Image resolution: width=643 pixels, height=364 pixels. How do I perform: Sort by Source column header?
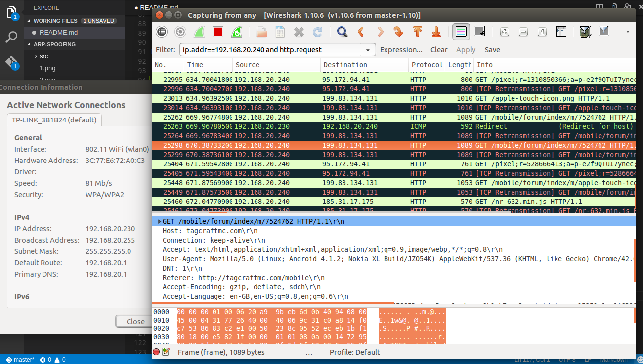coord(276,65)
